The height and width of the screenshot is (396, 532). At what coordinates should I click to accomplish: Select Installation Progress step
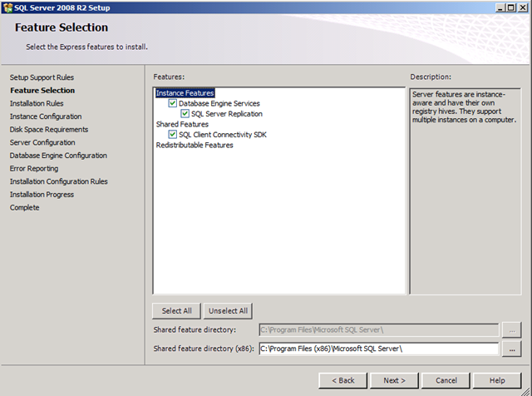(x=42, y=195)
